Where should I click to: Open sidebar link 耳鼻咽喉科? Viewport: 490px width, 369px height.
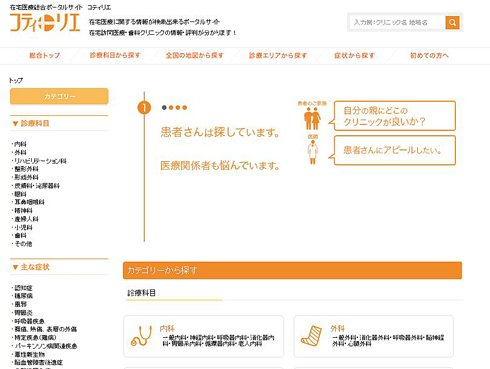29,202
